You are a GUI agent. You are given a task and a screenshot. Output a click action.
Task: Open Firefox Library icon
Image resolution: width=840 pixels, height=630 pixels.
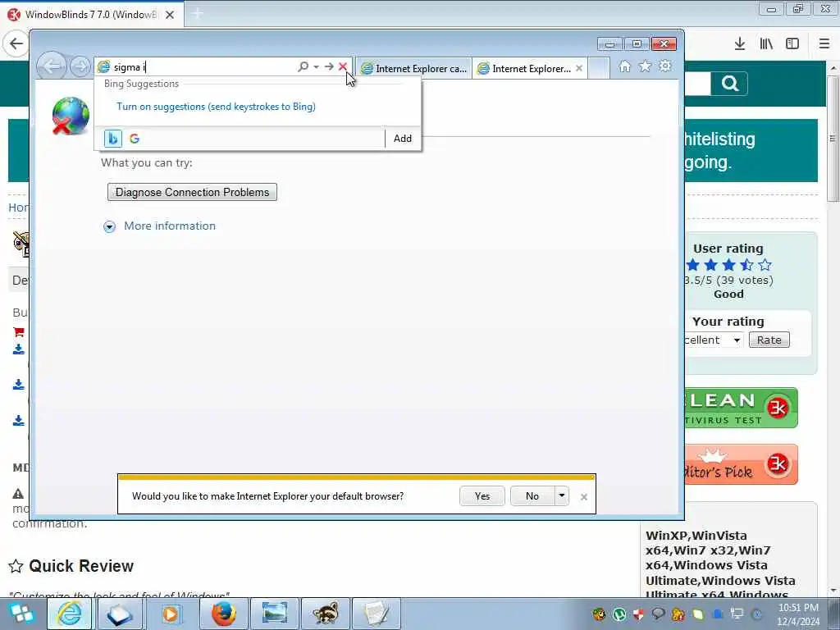pos(766,43)
